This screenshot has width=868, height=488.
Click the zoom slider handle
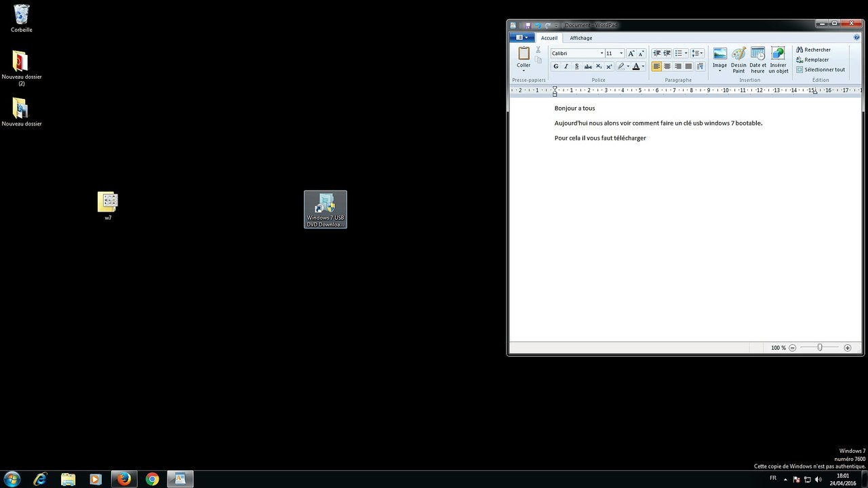[x=820, y=348]
